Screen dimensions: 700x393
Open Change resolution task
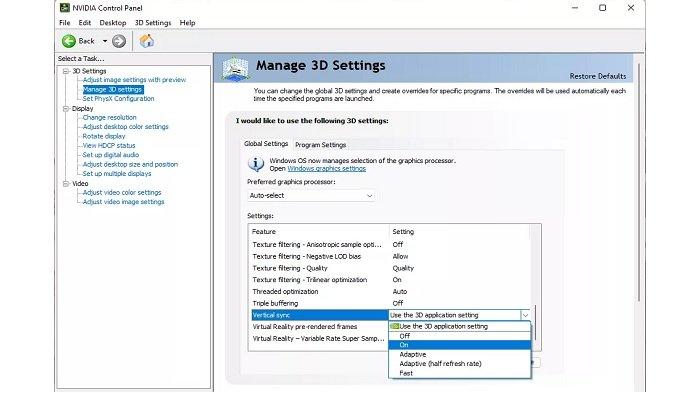(109, 117)
